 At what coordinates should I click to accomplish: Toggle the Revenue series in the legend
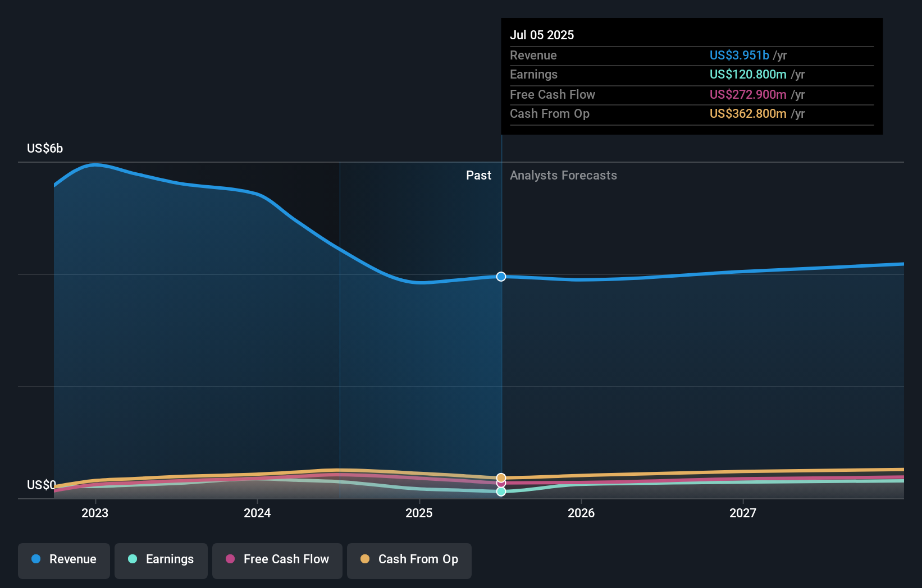click(x=63, y=559)
